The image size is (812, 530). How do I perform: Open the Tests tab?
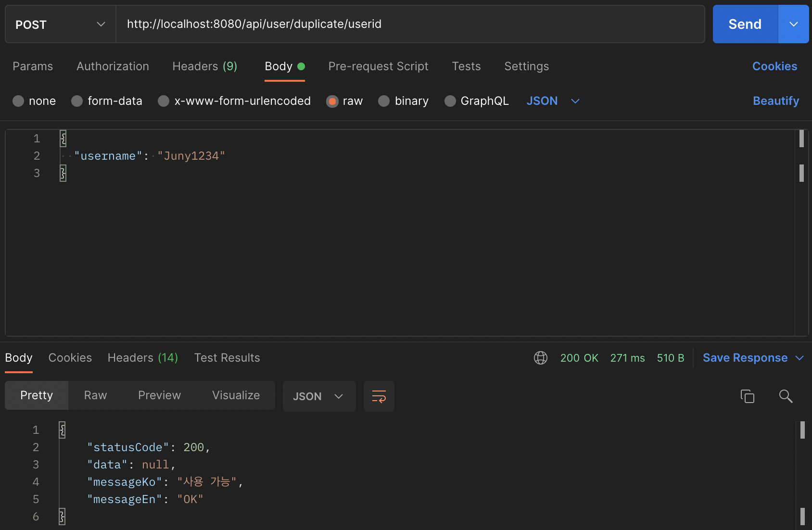pyautogui.click(x=467, y=66)
